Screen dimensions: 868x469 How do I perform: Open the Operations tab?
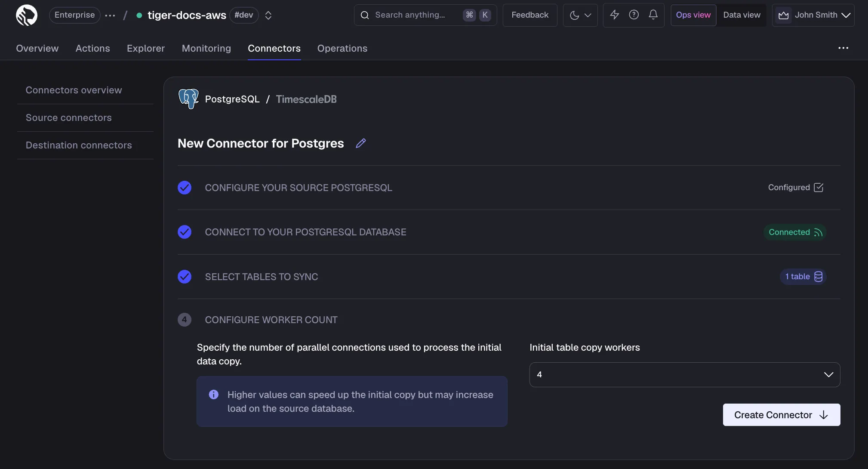coord(342,48)
